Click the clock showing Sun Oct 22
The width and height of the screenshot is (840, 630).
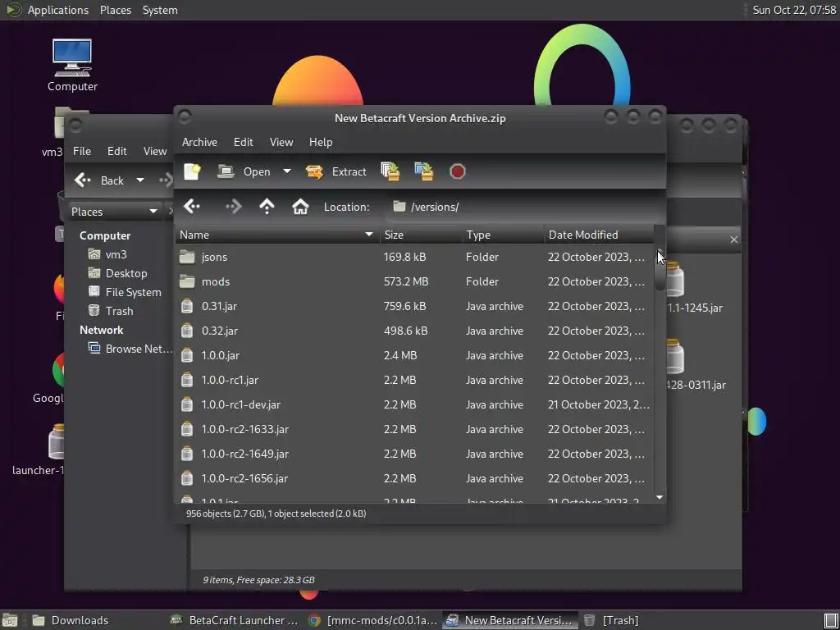(x=794, y=10)
